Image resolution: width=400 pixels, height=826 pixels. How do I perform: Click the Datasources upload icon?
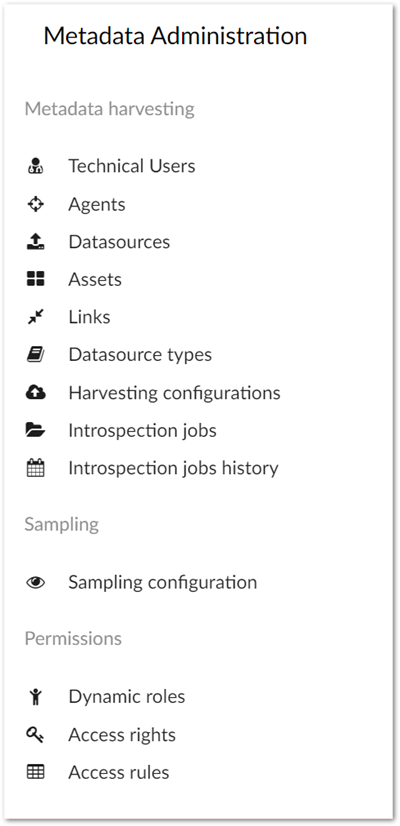[x=35, y=242]
